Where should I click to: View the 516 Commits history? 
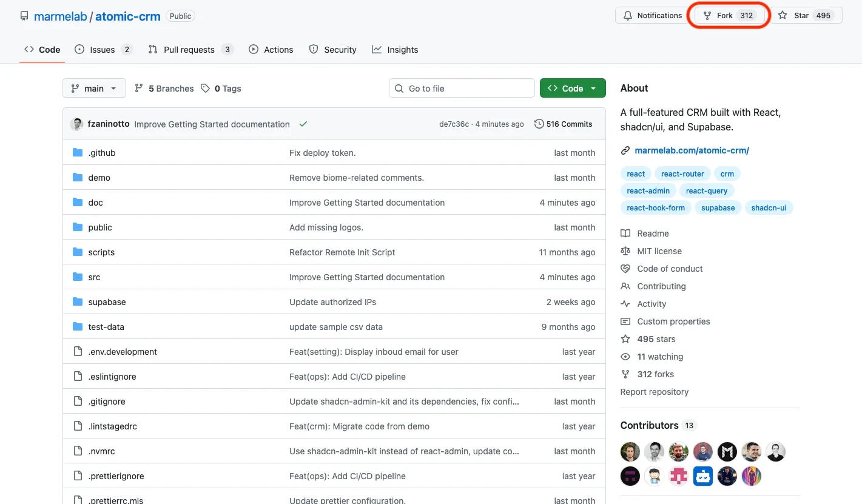563,124
